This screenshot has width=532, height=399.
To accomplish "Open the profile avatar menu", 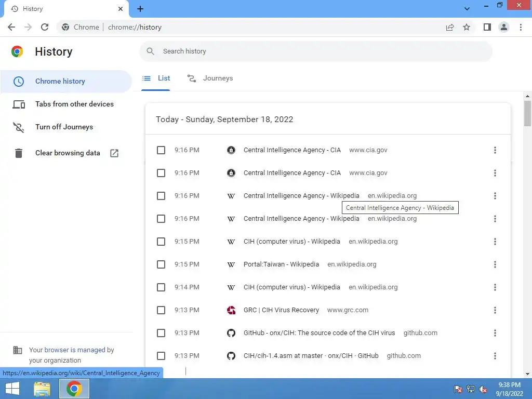I will (x=504, y=27).
